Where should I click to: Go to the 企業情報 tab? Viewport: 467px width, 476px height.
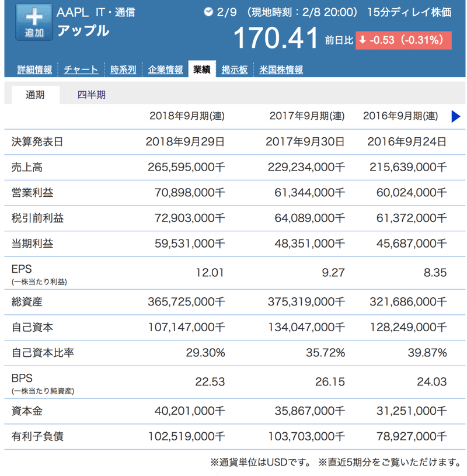point(165,70)
